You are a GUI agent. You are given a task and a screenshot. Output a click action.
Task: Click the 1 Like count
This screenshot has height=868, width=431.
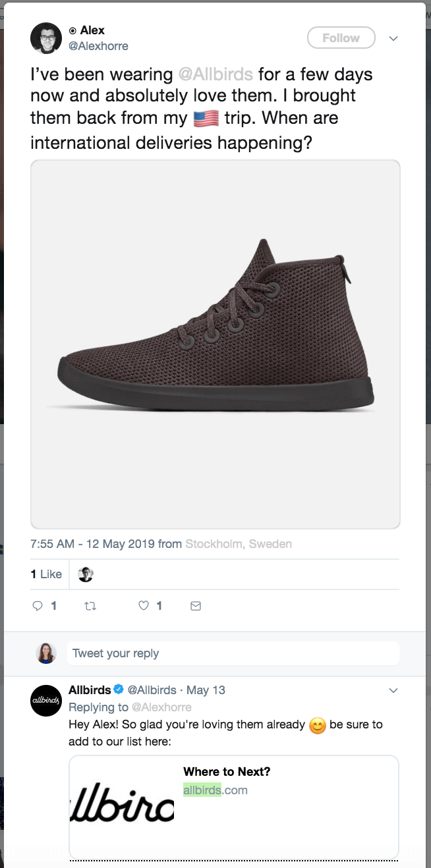(x=46, y=574)
